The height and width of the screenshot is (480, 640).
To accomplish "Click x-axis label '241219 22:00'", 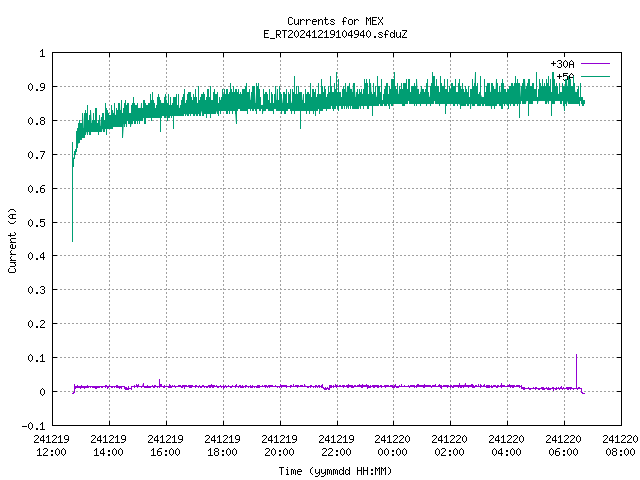I will click(336, 446).
